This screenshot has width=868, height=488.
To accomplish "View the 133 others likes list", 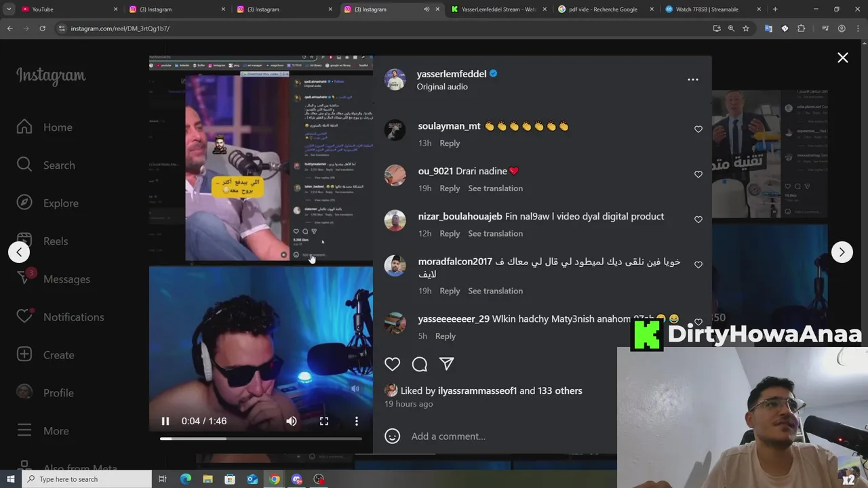I will [x=560, y=390].
